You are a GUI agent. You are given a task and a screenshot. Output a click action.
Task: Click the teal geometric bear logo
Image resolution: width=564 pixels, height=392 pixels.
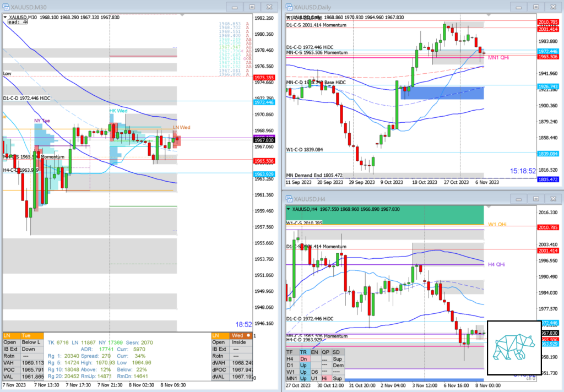[514, 348]
